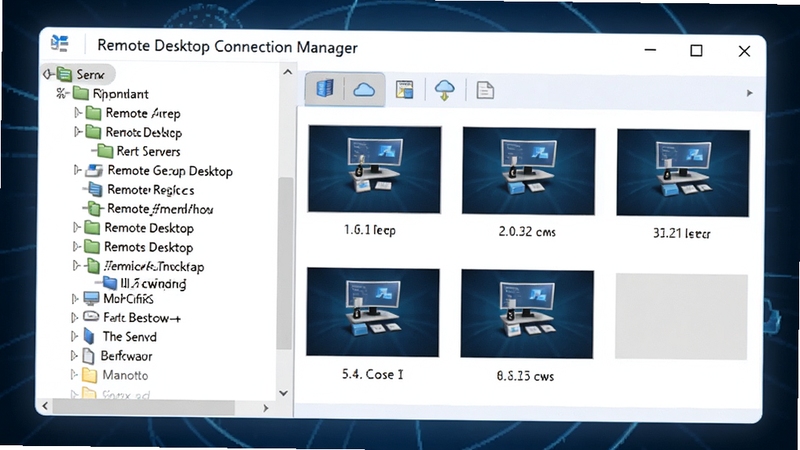800x450 pixels.
Task: Select the 'Ill⁄ cwinding' tree item
Action: click(153, 283)
